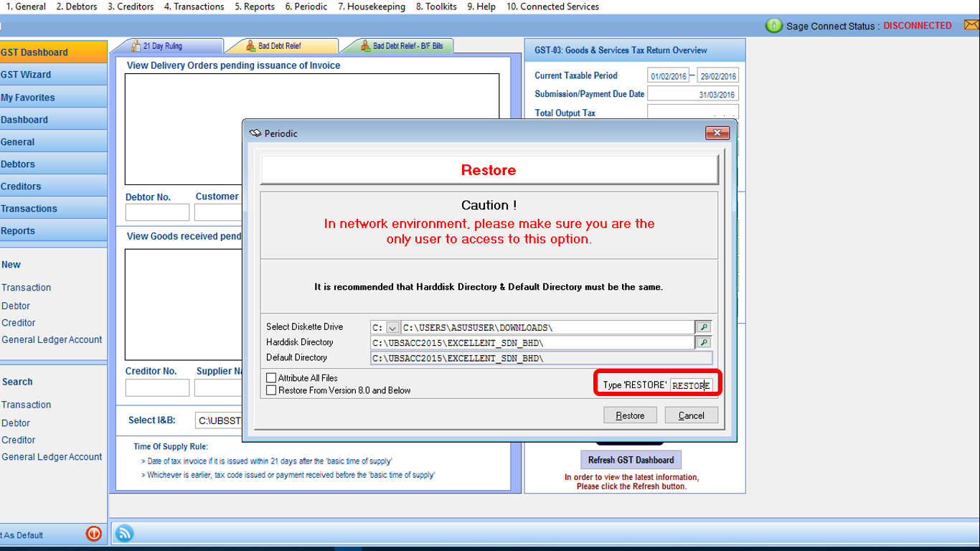Expand the diskette drive letter C: dropdown
Viewport: 980px width, 551px height.
pyautogui.click(x=392, y=328)
